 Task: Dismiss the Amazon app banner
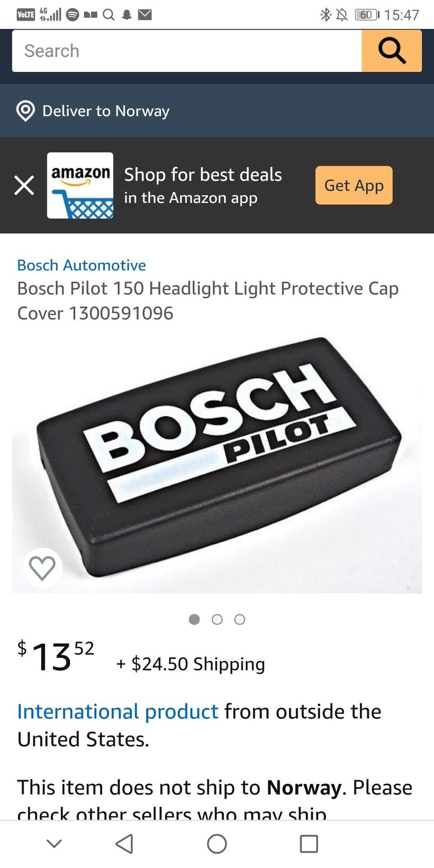point(24,185)
